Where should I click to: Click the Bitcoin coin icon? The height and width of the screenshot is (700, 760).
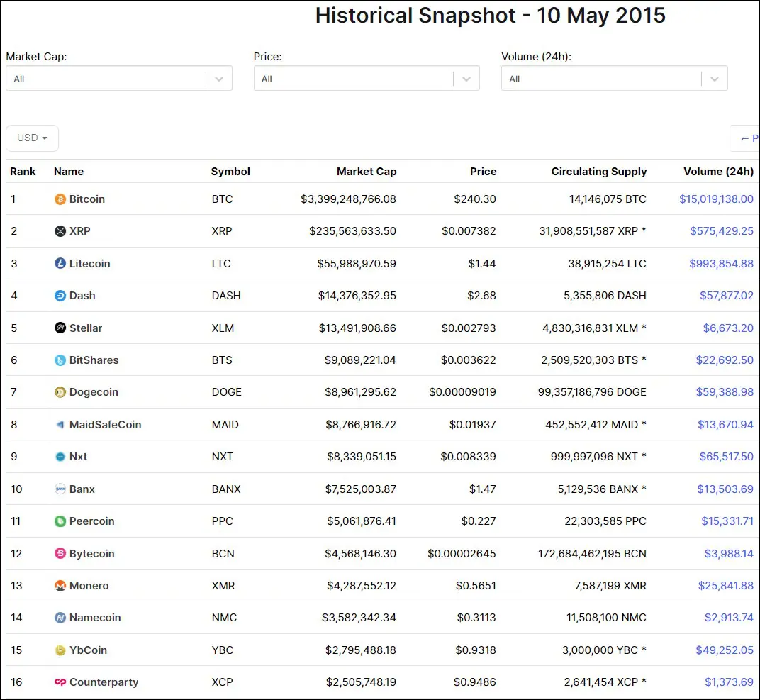60,199
